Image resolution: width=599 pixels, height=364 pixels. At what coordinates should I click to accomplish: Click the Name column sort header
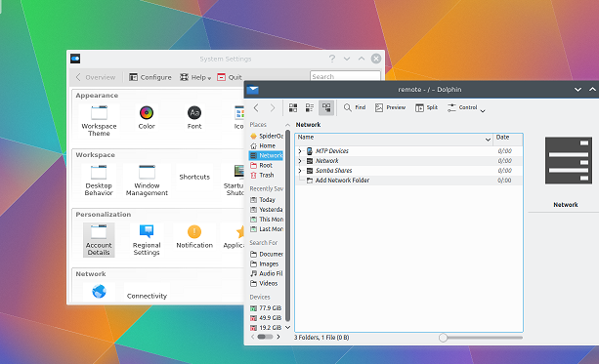394,139
